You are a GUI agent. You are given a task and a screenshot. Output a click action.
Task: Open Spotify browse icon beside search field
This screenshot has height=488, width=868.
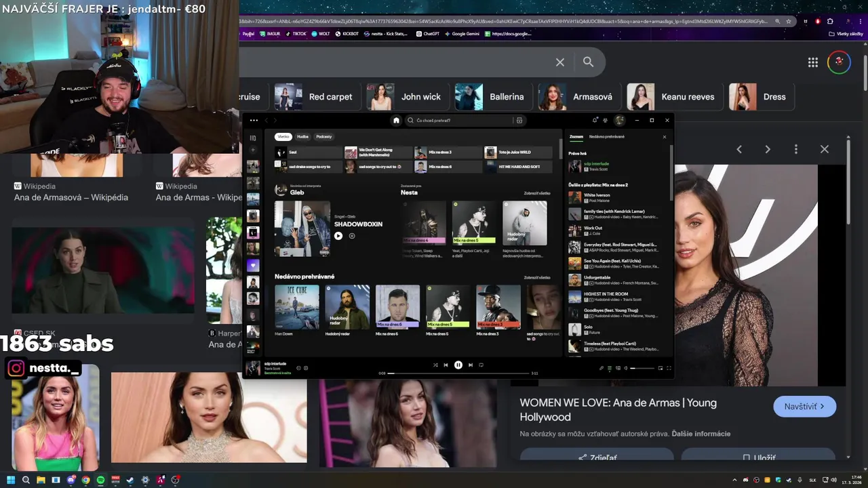[519, 120]
